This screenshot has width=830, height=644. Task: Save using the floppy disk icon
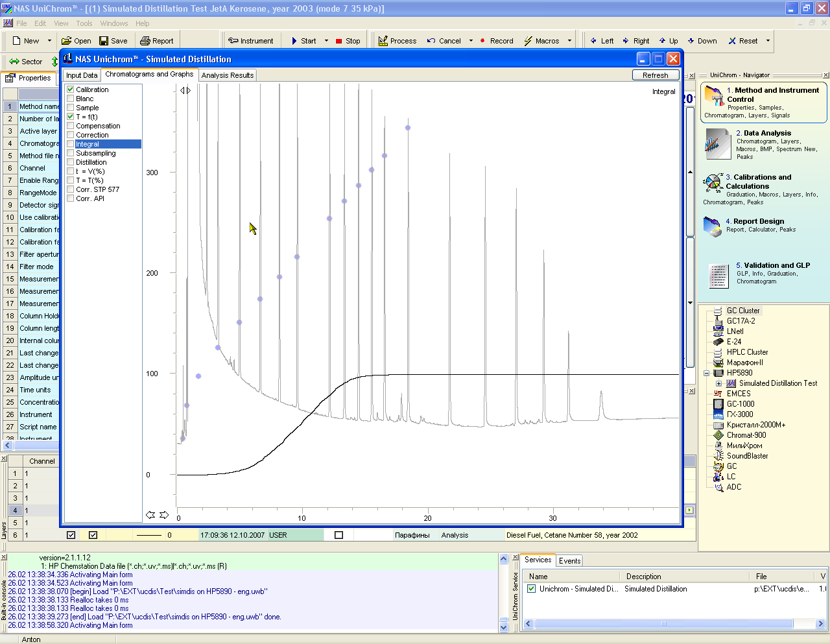(104, 41)
